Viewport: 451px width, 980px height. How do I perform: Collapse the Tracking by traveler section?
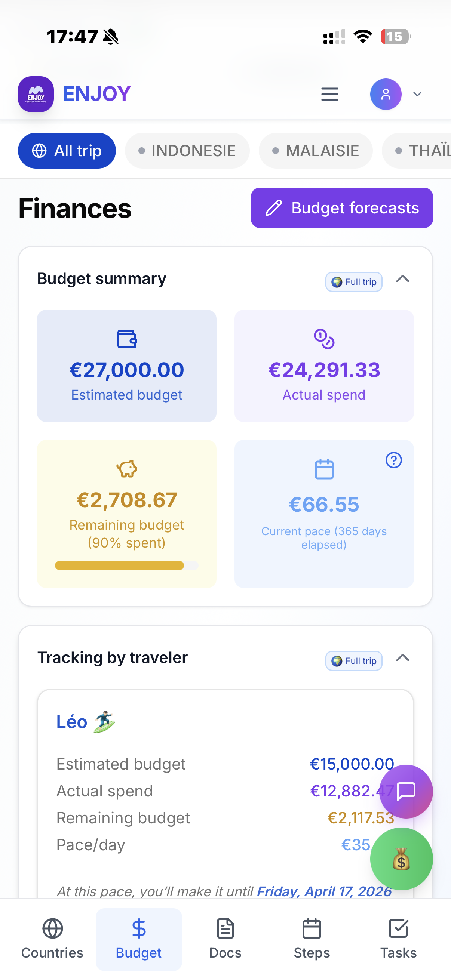[x=403, y=658]
